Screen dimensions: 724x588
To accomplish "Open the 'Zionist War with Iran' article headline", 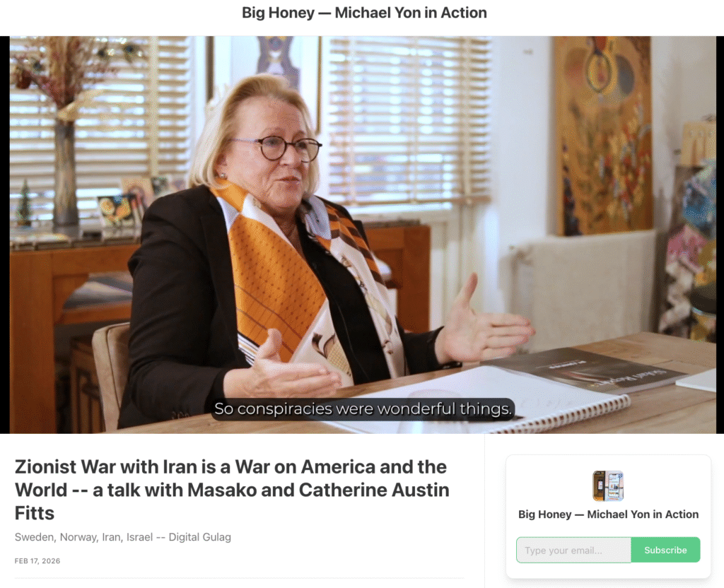I will click(x=232, y=490).
